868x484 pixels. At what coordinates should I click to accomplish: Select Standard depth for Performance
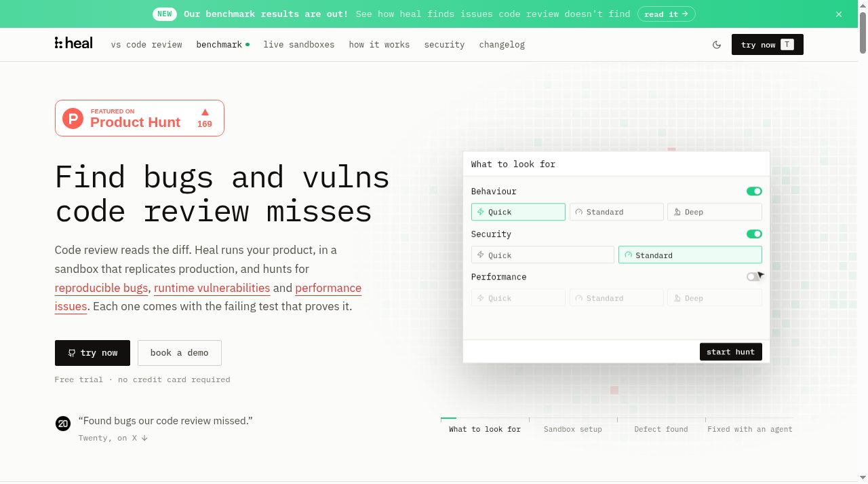[x=616, y=298]
